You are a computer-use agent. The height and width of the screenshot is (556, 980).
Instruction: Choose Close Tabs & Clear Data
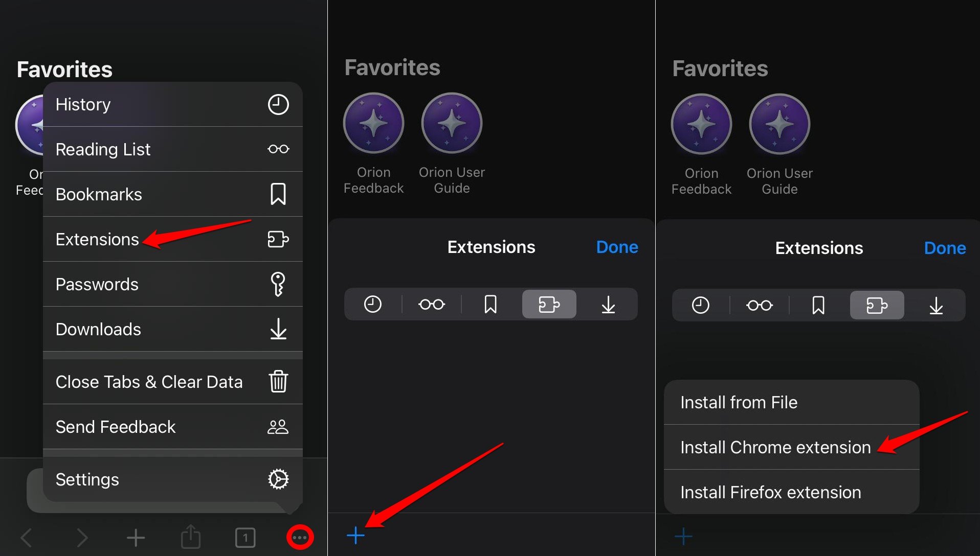click(x=173, y=382)
